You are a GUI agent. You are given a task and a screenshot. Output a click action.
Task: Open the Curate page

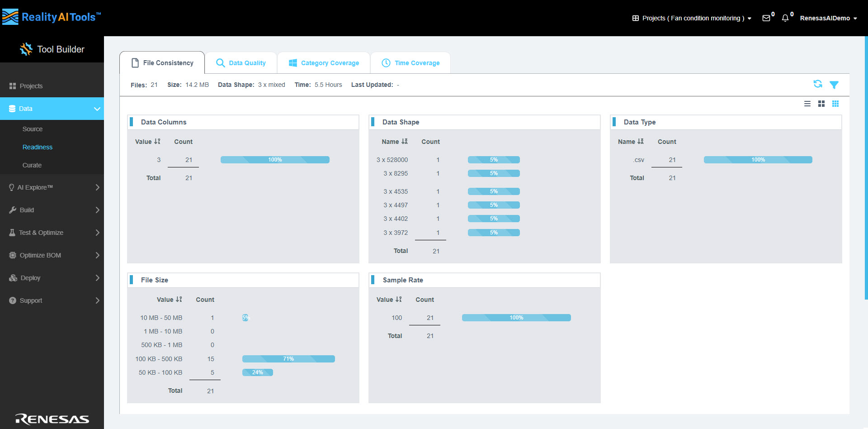coord(32,165)
